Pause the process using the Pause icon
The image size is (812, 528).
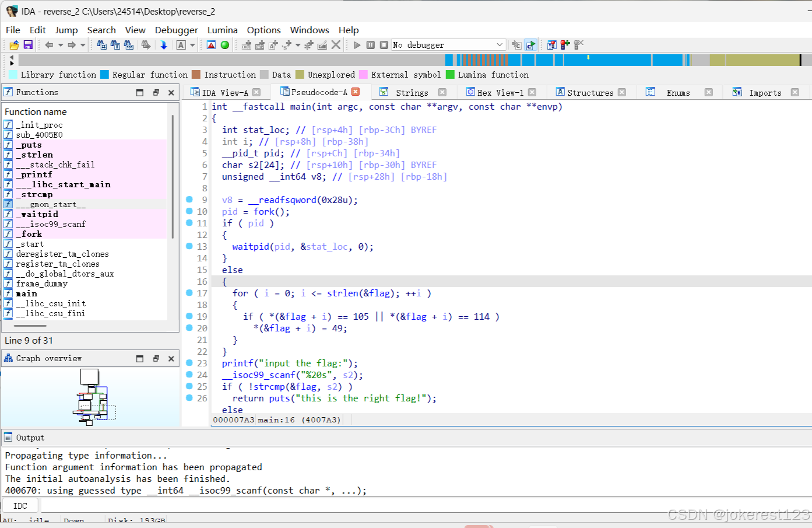tap(371, 44)
